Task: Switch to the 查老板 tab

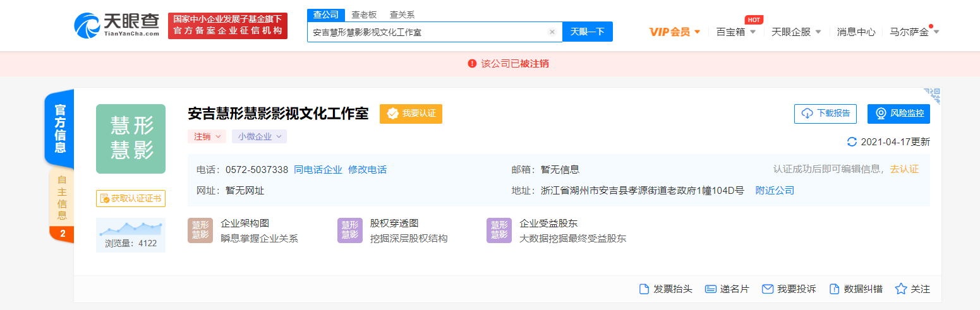Action: (363, 15)
